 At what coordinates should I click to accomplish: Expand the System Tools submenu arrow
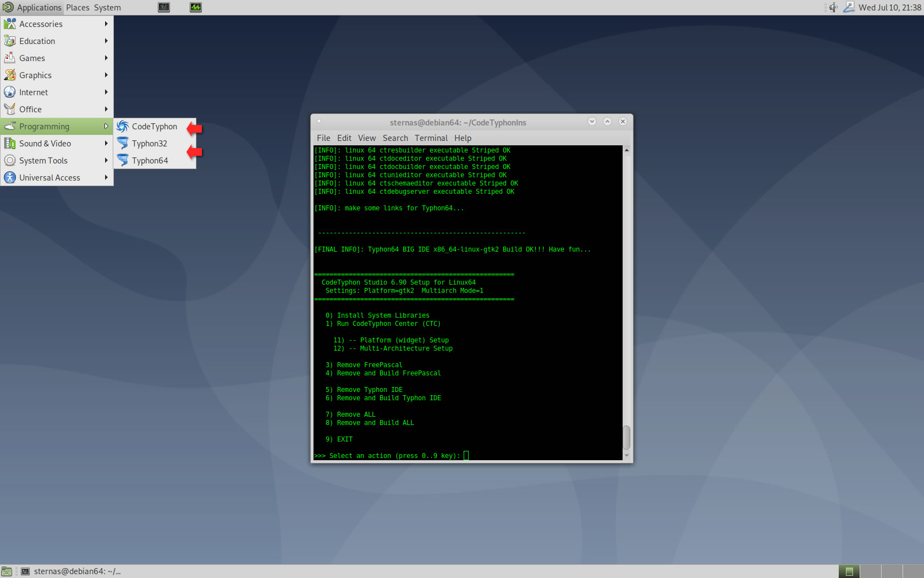(106, 160)
